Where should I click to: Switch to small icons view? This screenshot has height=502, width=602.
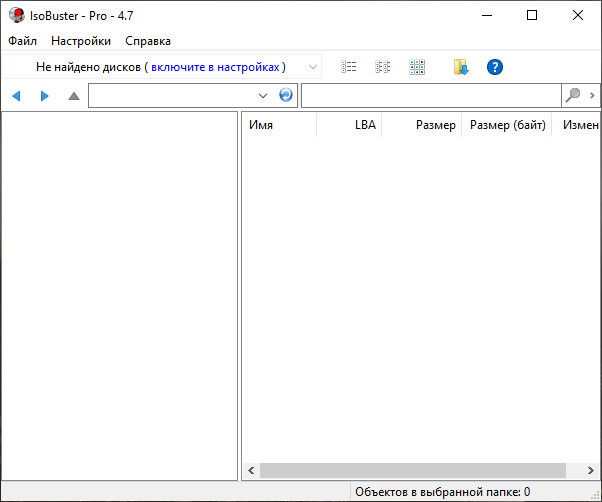coord(382,67)
